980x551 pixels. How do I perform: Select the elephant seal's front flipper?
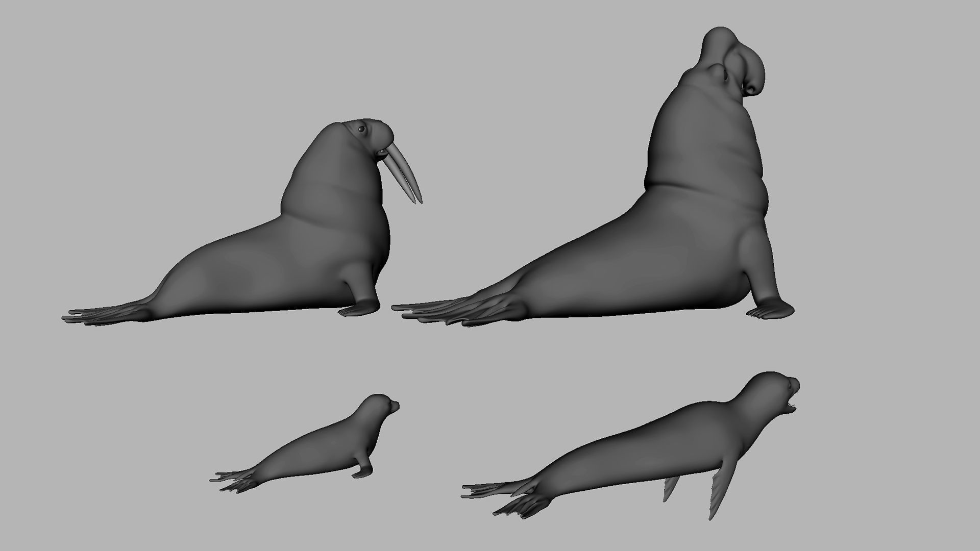(766, 286)
